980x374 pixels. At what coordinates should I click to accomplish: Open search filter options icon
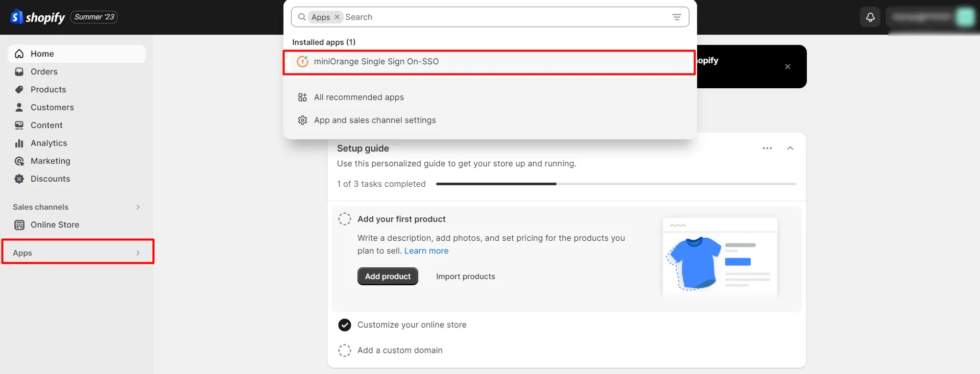677,17
